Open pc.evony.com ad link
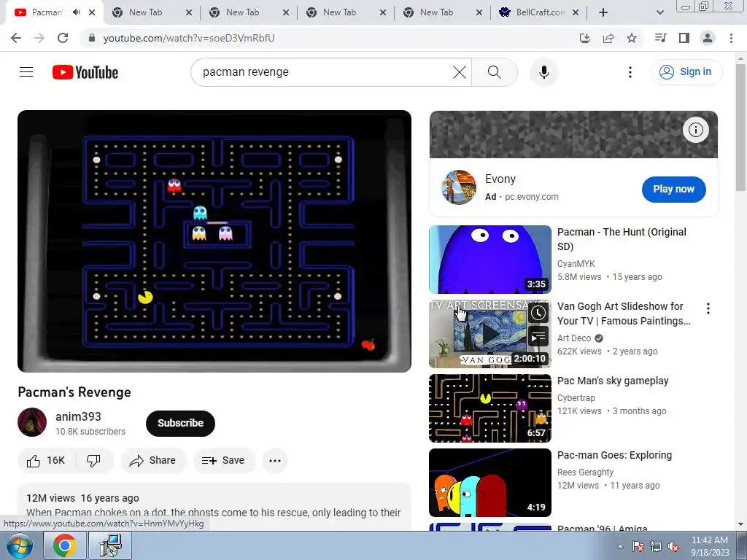The image size is (747, 560). (x=532, y=197)
